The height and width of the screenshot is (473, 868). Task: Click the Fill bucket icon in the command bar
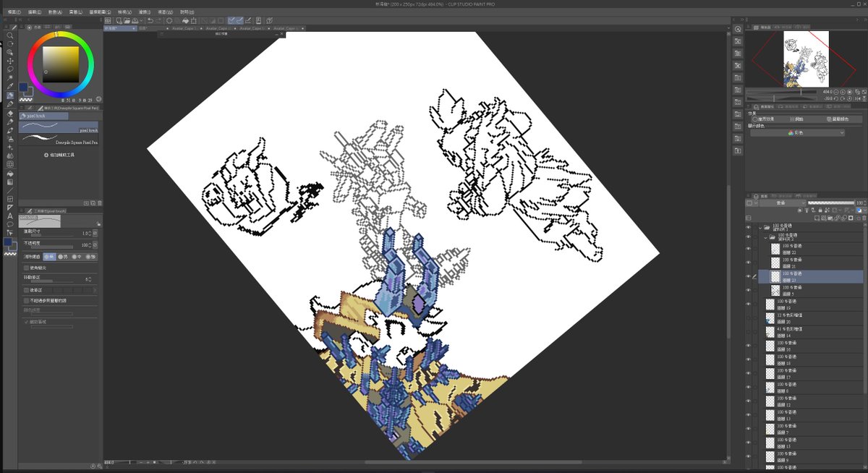(186, 20)
